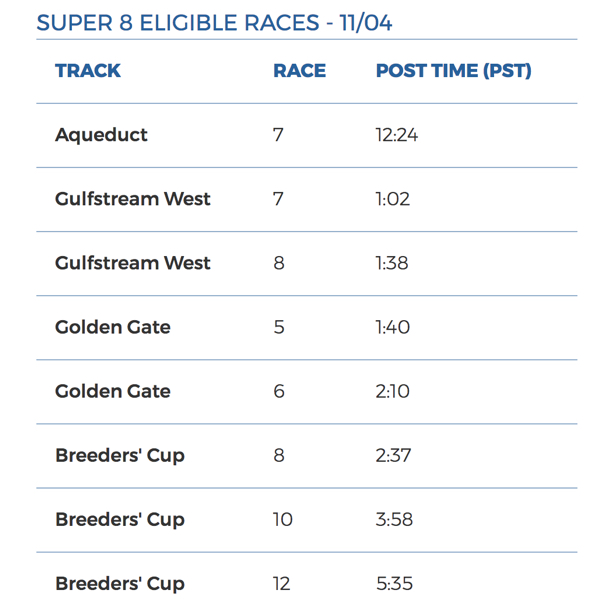Image resolution: width=615 pixels, height=606 pixels.
Task: Select Golden Gate in the 1:40 row
Action: click(x=113, y=327)
